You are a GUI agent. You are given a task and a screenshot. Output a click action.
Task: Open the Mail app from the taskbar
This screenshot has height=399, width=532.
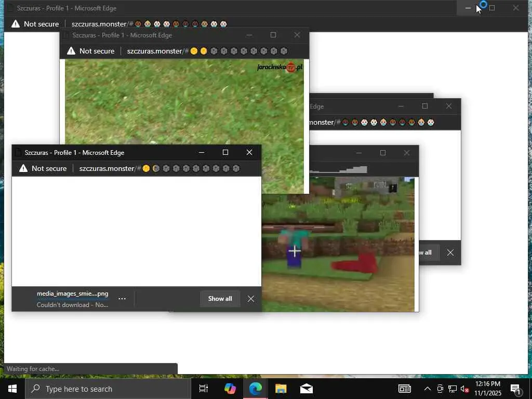point(307,389)
